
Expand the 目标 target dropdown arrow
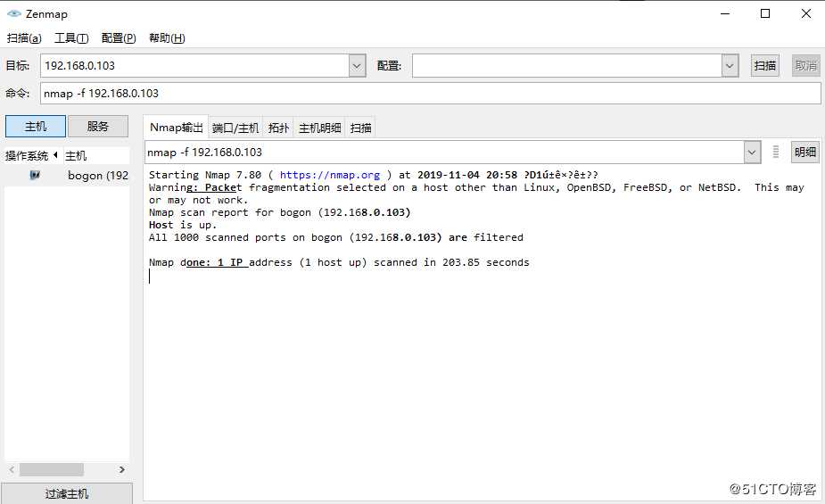coord(357,66)
